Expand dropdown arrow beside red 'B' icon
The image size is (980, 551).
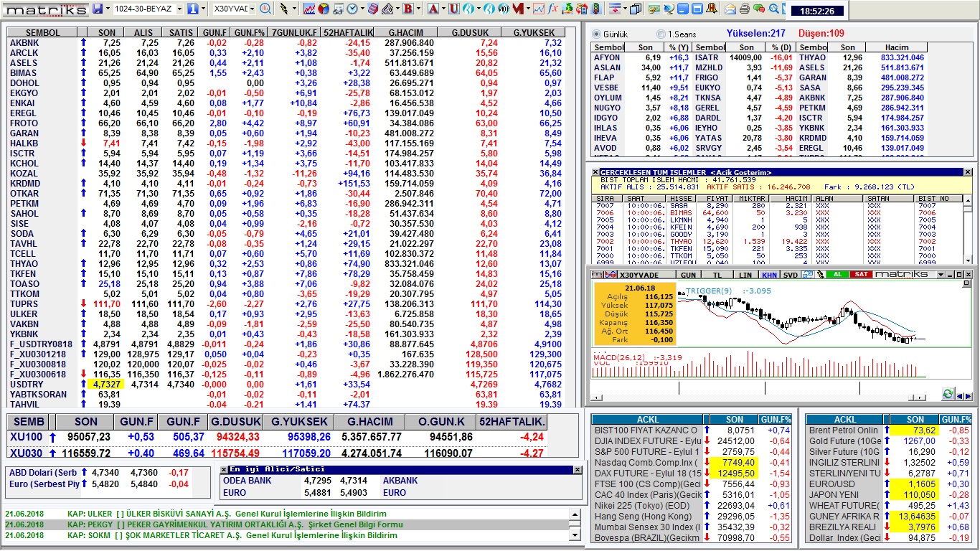(x=418, y=9)
